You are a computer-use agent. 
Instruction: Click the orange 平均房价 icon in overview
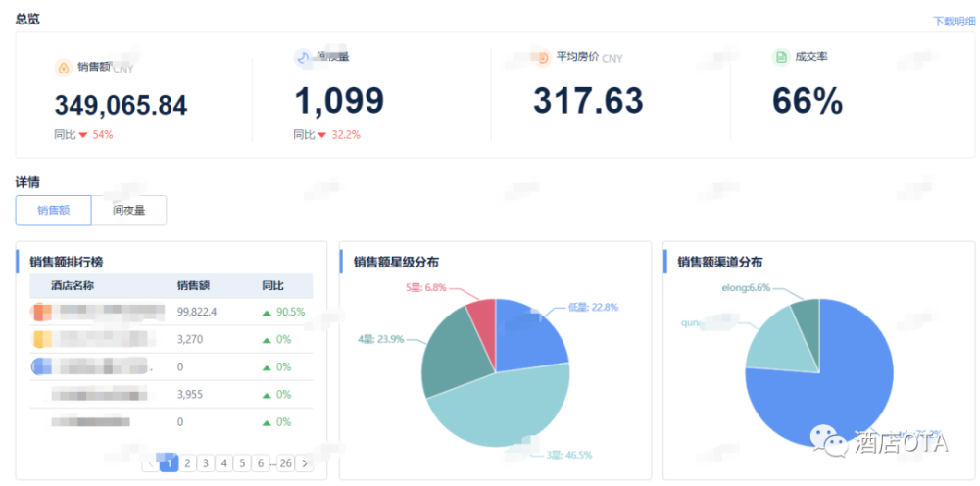point(541,58)
